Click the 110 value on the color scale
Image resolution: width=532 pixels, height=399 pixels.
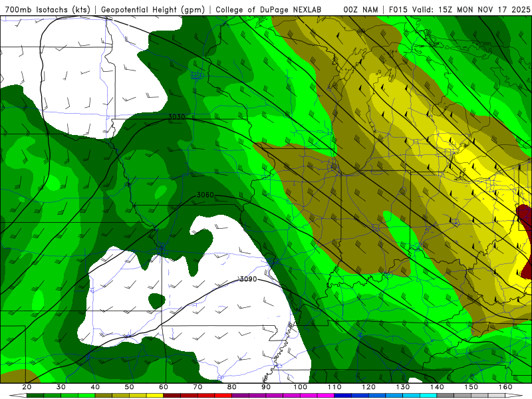click(334, 387)
